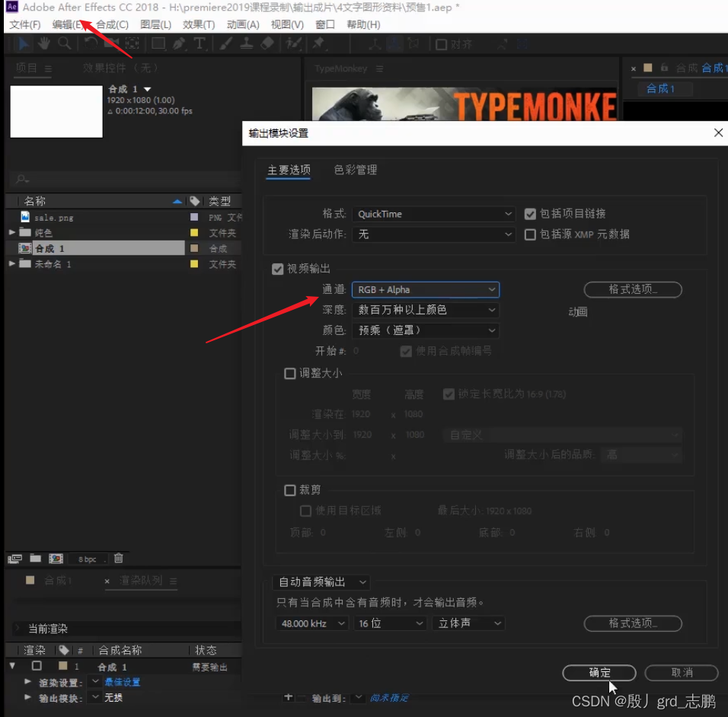Select the Pen tool
Screen dimensions: 728x717
coord(179,44)
